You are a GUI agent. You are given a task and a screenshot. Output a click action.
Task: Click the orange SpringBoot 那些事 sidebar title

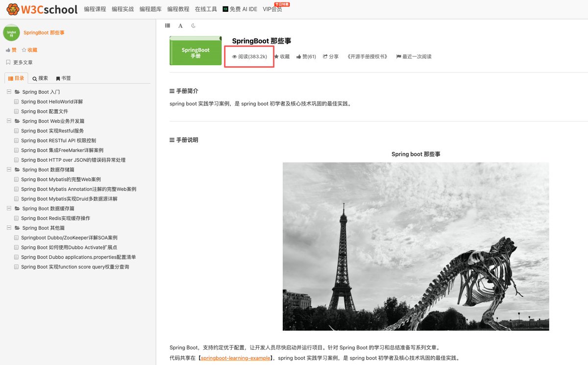[x=44, y=33]
